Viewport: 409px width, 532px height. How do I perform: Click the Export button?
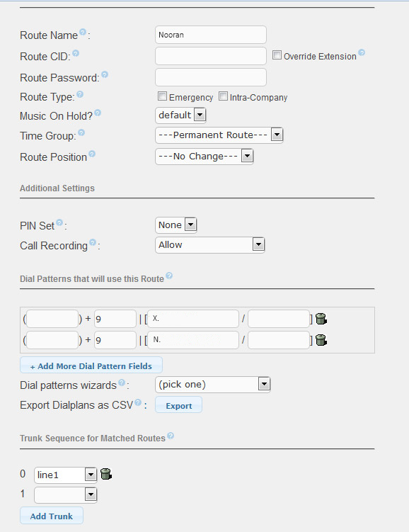(178, 405)
